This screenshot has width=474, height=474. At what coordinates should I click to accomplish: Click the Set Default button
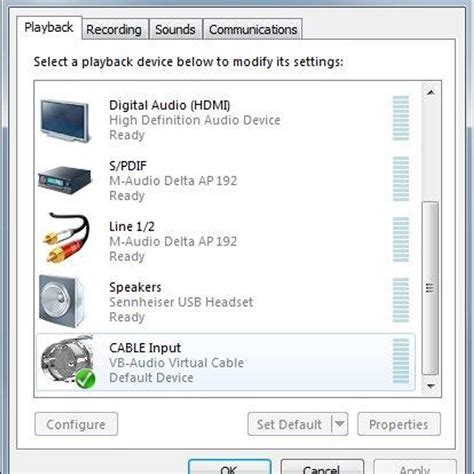coord(289,424)
